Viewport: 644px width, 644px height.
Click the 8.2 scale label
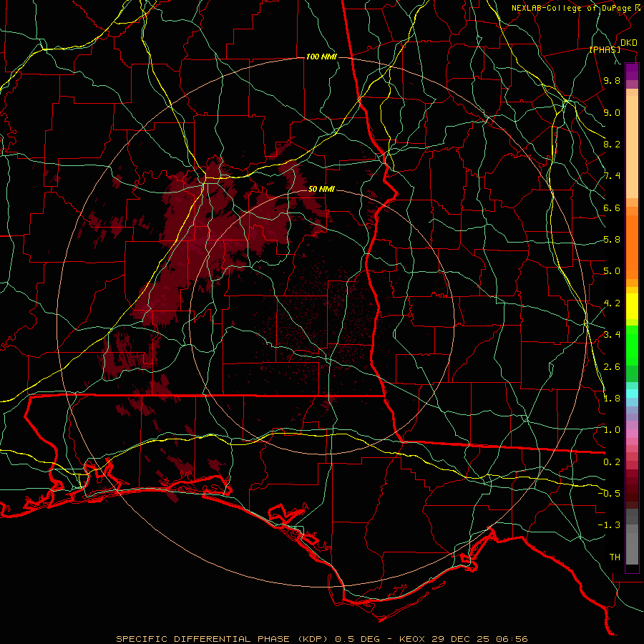point(612,144)
